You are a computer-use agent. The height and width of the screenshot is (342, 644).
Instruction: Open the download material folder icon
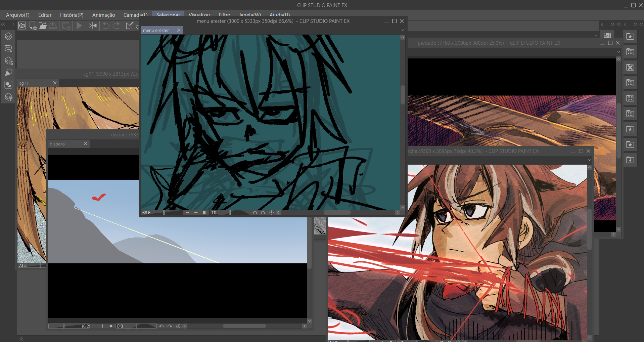point(630,160)
